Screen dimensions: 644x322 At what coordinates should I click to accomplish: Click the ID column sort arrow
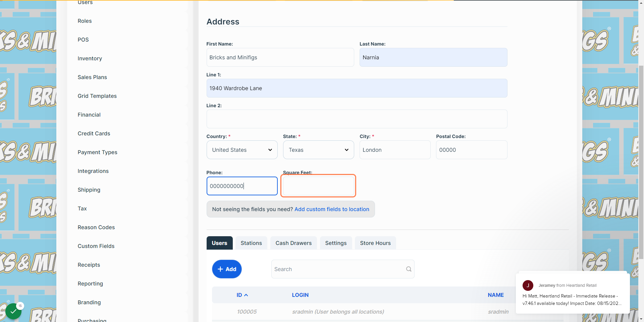point(246,295)
